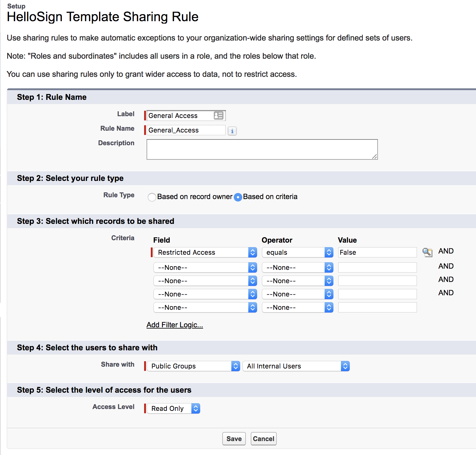Screen dimensions: 476x455
Task: Click the third criteria row value field
Action: click(x=378, y=281)
